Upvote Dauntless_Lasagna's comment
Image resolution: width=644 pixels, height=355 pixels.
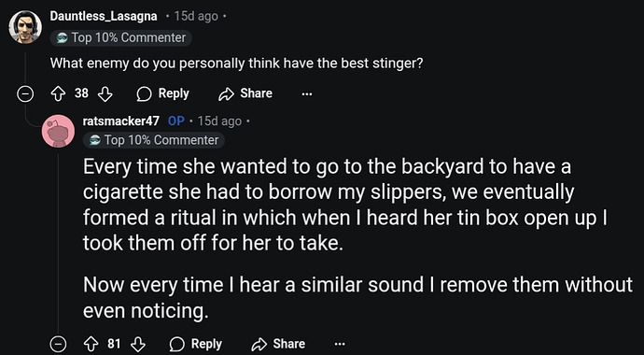click(58, 94)
